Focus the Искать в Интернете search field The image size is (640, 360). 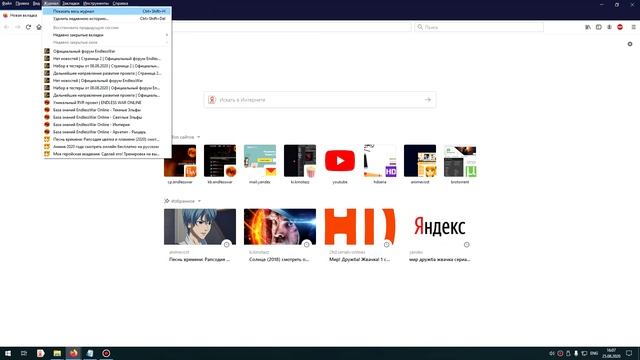coord(320,100)
